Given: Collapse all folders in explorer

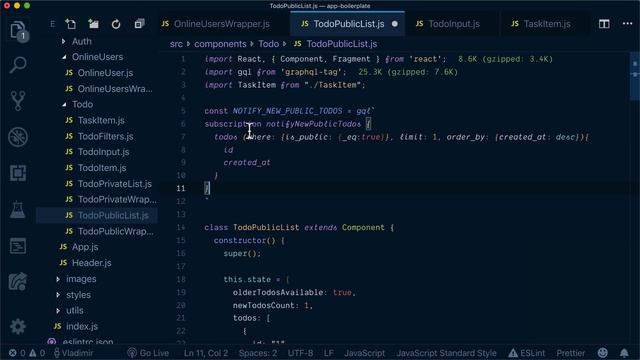Looking at the screenshot, I should point(139,24).
